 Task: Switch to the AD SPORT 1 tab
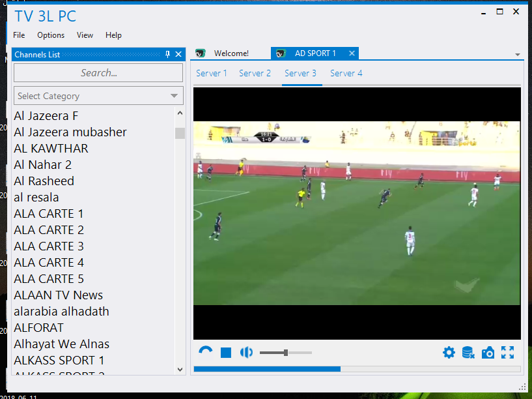pos(315,53)
